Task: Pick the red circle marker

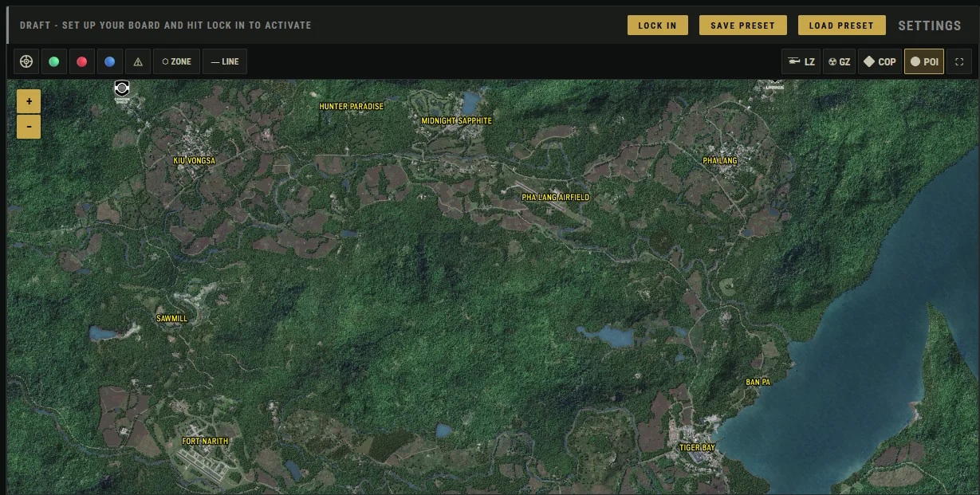Action: pyautogui.click(x=81, y=61)
